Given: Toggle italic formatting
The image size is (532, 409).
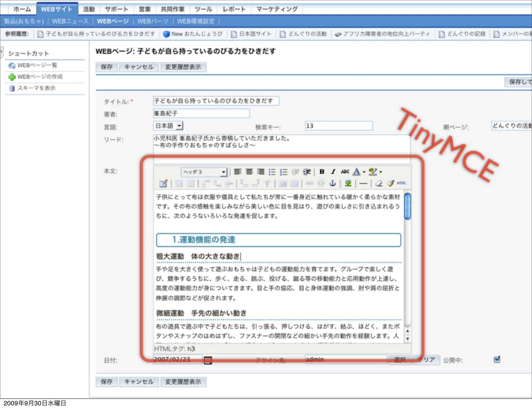Looking at the screenshot, I should click(333, 172).
